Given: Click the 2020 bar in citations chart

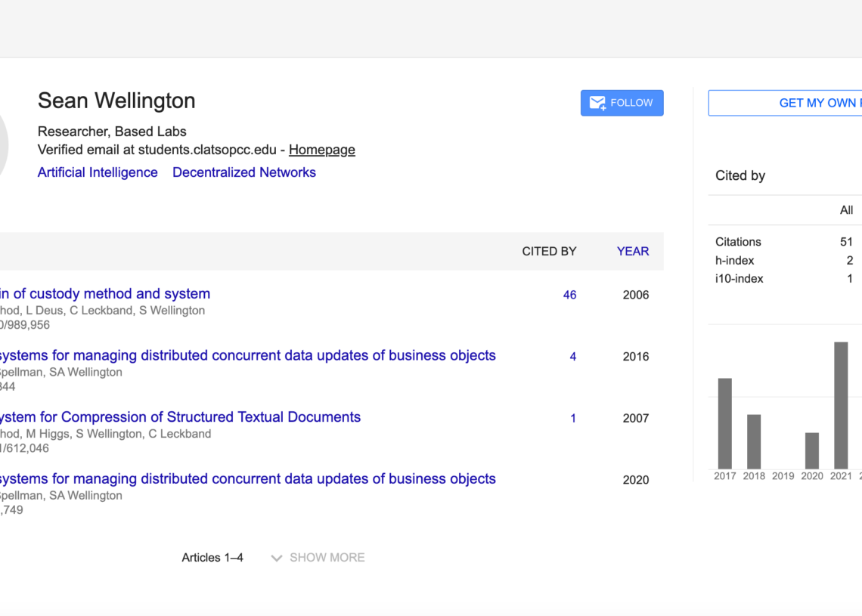Looking at the screenshot, I should (811, 450).
